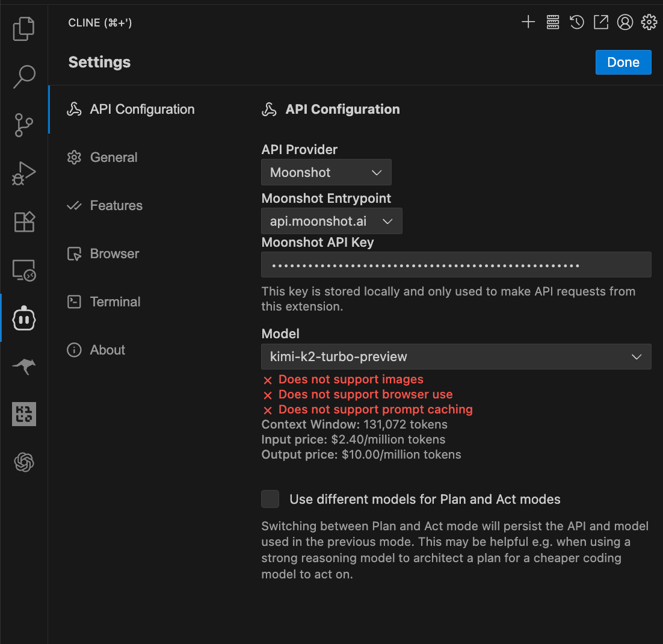Start a new Cline task with the plus icon
Viewport: 663px width, 644px height.
pos(528,22)
